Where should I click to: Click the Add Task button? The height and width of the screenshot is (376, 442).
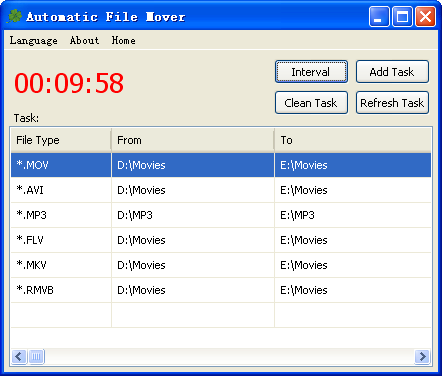click(392, 72)
